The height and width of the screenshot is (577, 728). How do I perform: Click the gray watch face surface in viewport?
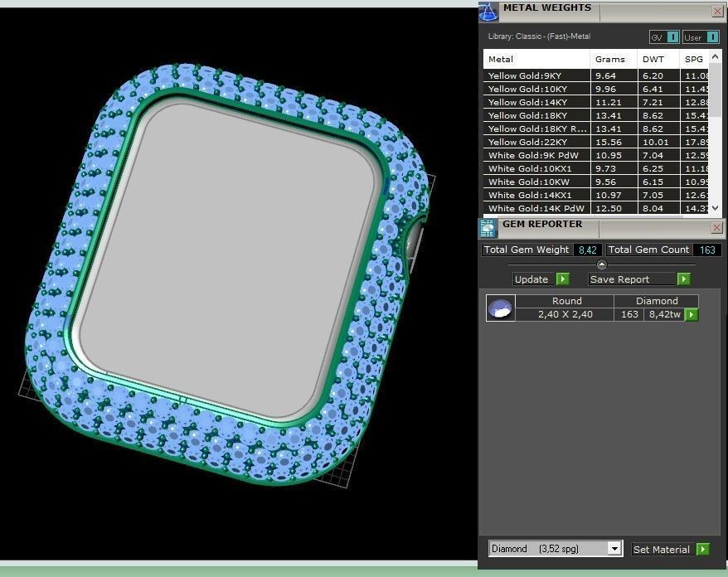click(x=227, y=260)
